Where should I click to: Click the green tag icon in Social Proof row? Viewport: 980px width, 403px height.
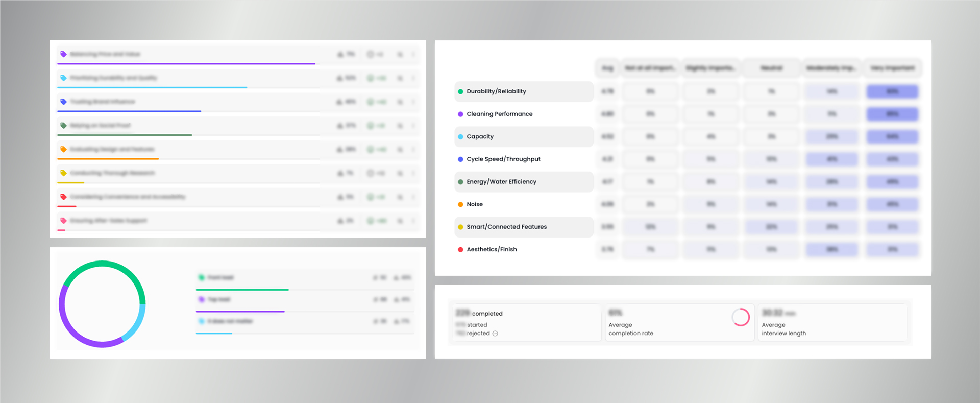tap(63, 125)
